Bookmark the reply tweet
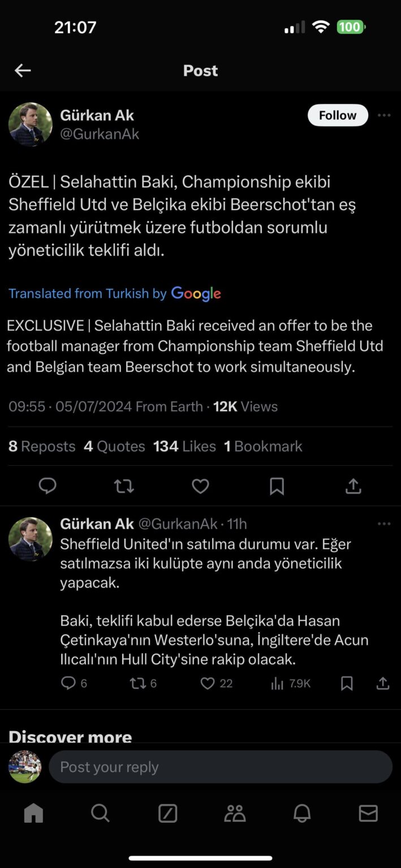The height and width of the screenshot is (868, 401). pos(347,683)
